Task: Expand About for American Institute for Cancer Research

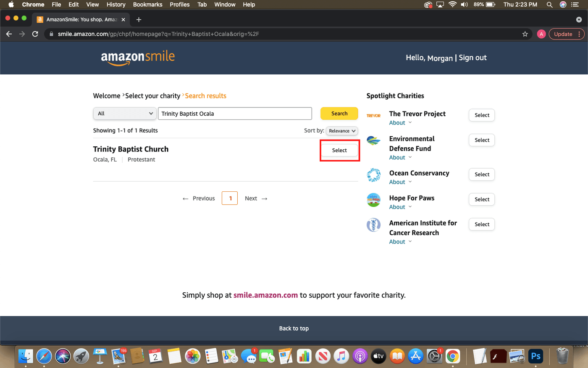Action: click(x=400, y=242)
